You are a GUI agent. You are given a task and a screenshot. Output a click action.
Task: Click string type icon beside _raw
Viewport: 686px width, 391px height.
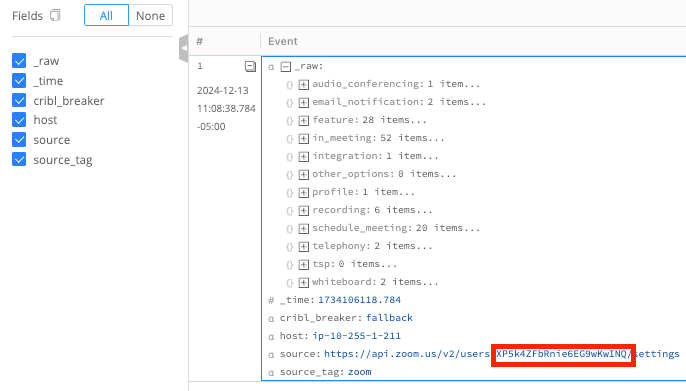[x=271, y=67]
